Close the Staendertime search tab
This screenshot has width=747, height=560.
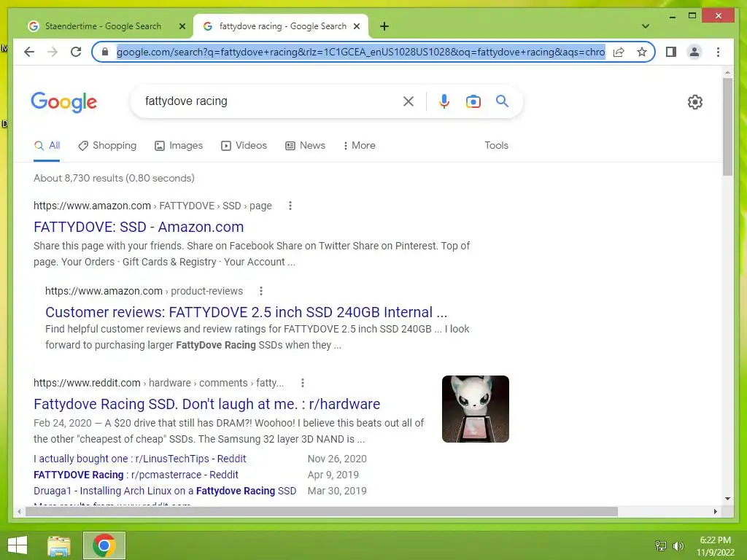(182, 26)
